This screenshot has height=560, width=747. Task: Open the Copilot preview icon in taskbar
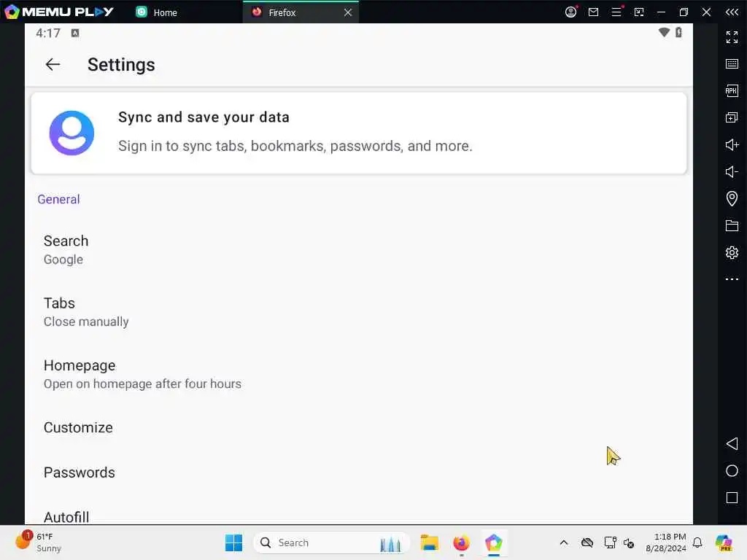point(724,542)
